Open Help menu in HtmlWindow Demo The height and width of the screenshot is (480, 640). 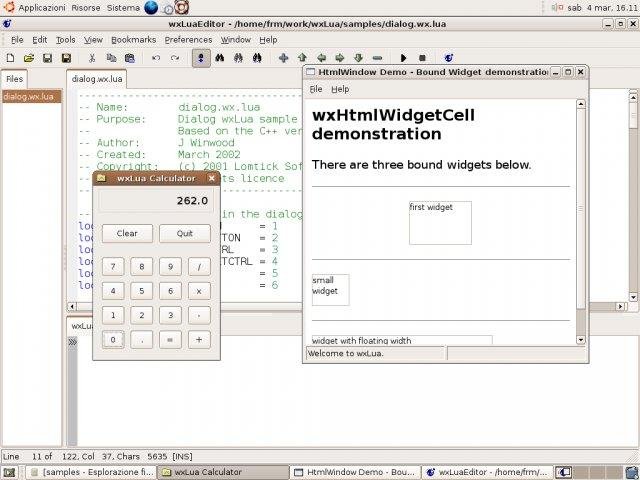[x=340, y=89]
